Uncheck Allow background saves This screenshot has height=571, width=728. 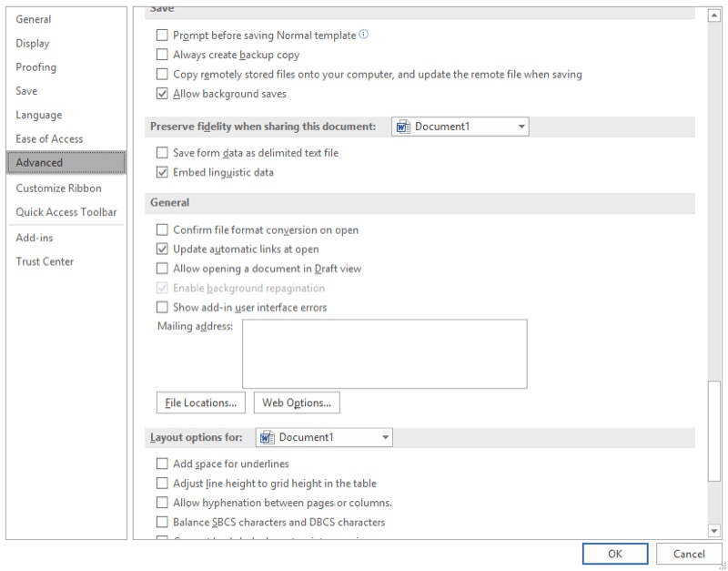click(x=162, y=94)
